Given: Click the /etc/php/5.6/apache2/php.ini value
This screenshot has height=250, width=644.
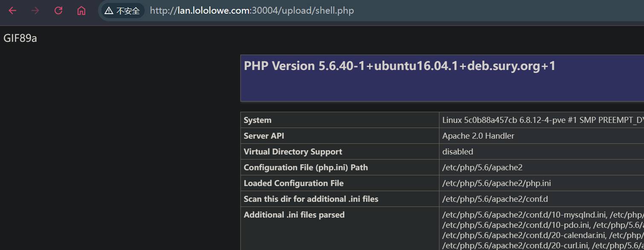Looking at the screenshot, I should coord(497,183).
